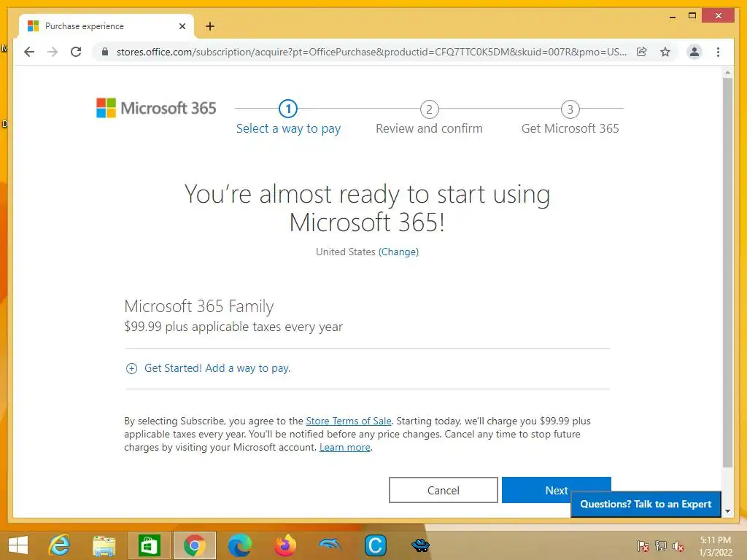Click Get Started! Add a way to pay
747x560 pixels.
(217, 368)
